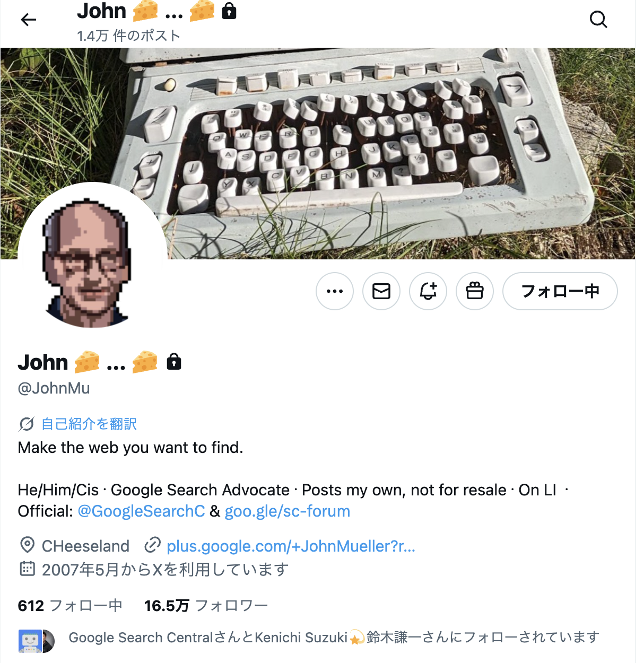The height and width of the screenshot is (663, 644).
Task: Go back using the left arrow icon
Action: click(x=29, y=20)
